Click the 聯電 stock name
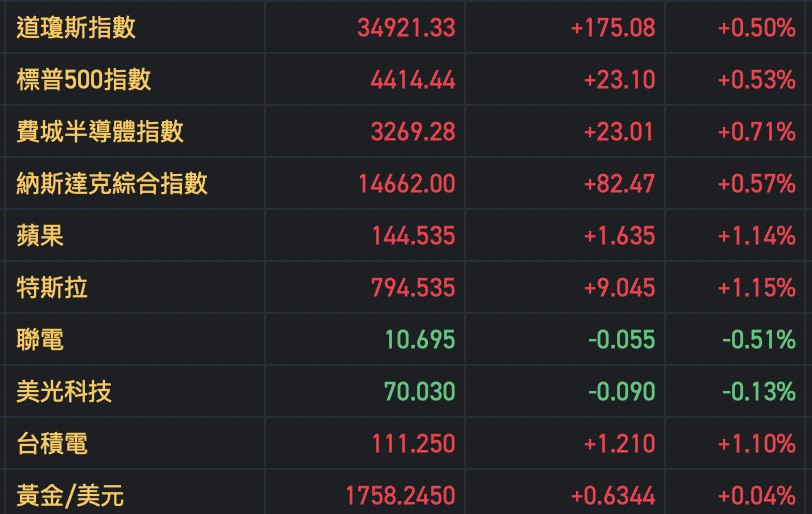The image size is (812, 514). pos(40,340)
